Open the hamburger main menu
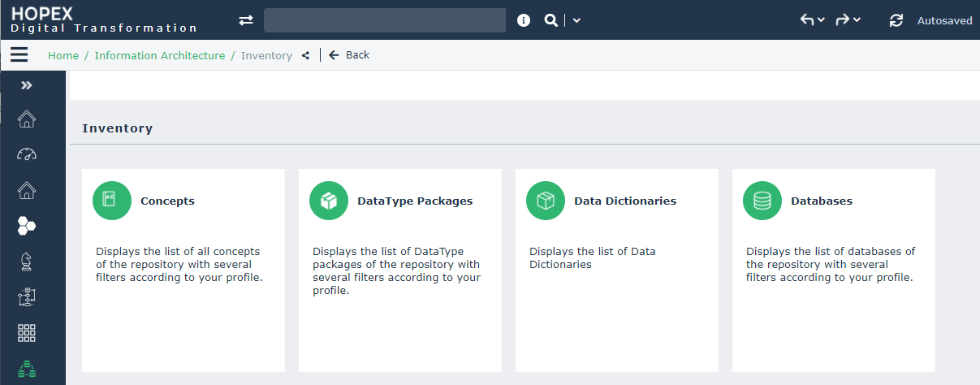Screen dimensions: 980x385 [19, 55]
